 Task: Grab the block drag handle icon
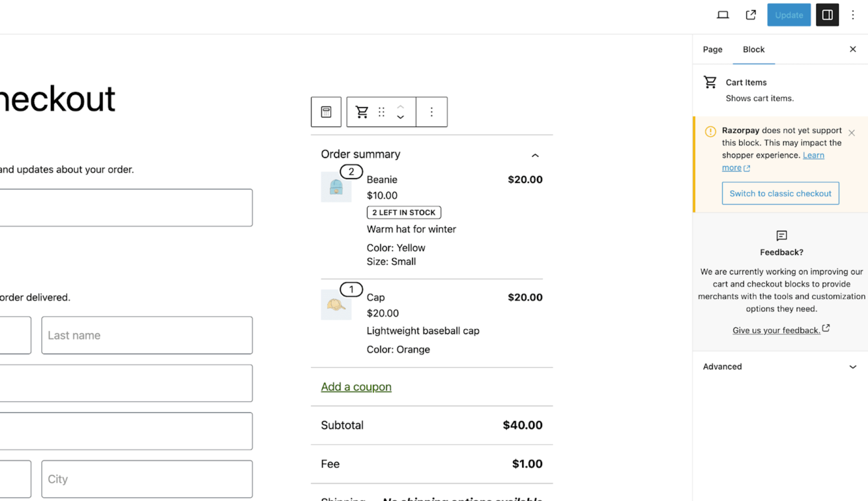(381, 112)
